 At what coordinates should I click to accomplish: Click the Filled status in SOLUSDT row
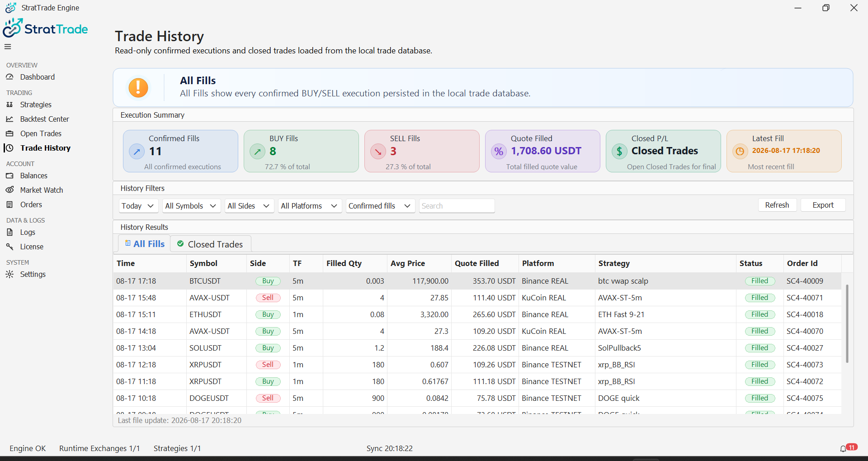(760, 348)
